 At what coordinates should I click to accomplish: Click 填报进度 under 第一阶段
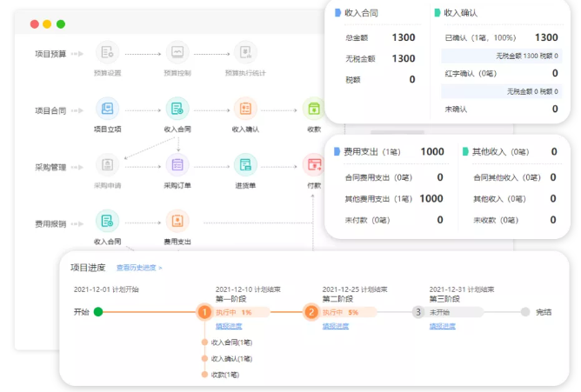coord(229,326)
